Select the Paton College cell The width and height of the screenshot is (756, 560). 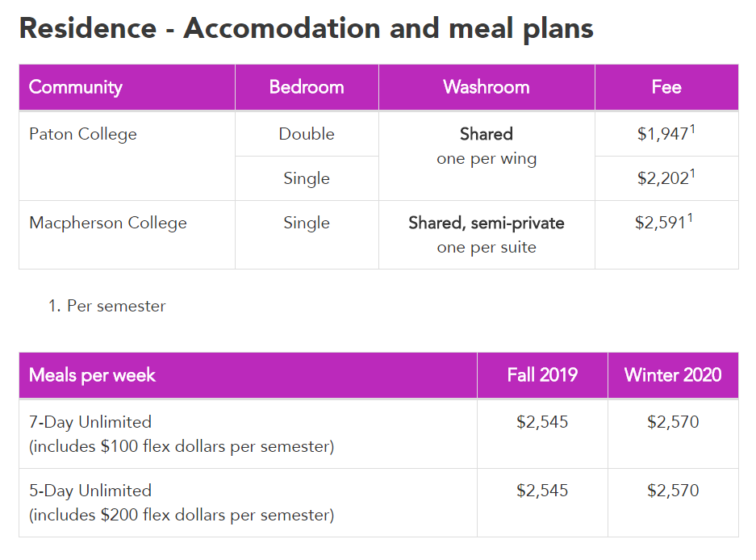(x=127, y=156)
